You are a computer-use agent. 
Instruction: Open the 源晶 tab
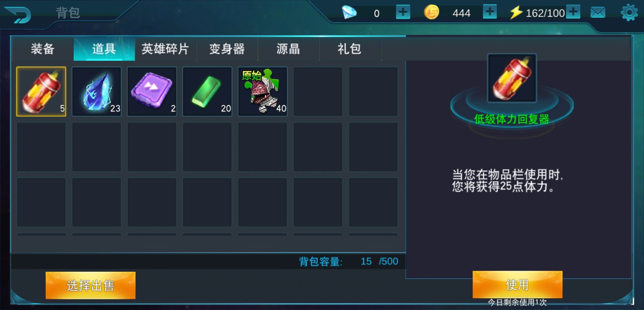click(288, 49)
